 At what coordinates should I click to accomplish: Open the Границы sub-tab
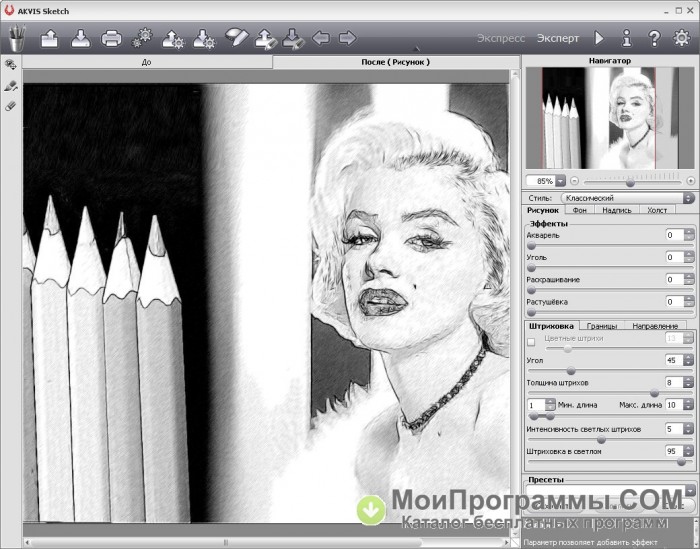tap(602, 326)
